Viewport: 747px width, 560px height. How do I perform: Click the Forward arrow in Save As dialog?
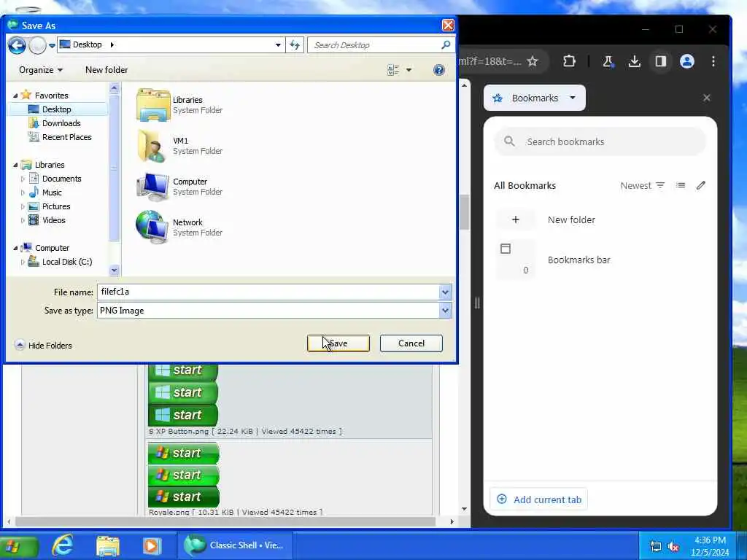pos(37,45)
